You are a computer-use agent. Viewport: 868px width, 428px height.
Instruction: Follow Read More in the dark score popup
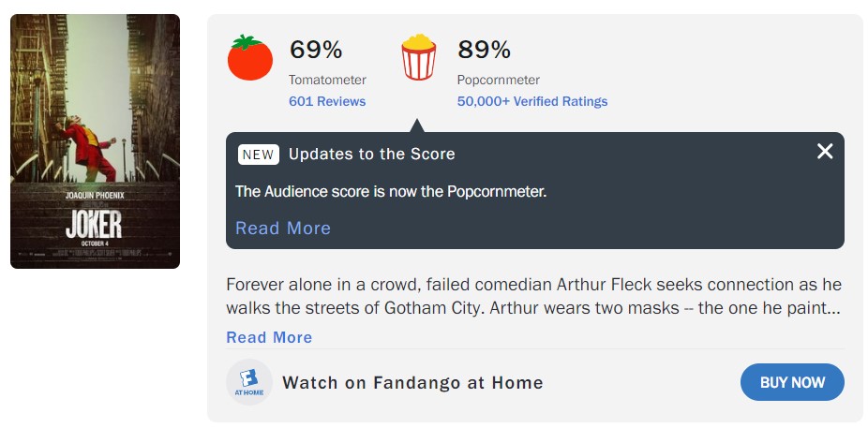point(283,228)
